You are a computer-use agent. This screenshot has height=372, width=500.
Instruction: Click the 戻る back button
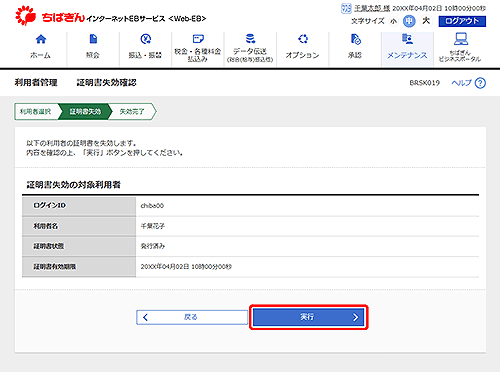pyautogui.click(x=192, y=317)
